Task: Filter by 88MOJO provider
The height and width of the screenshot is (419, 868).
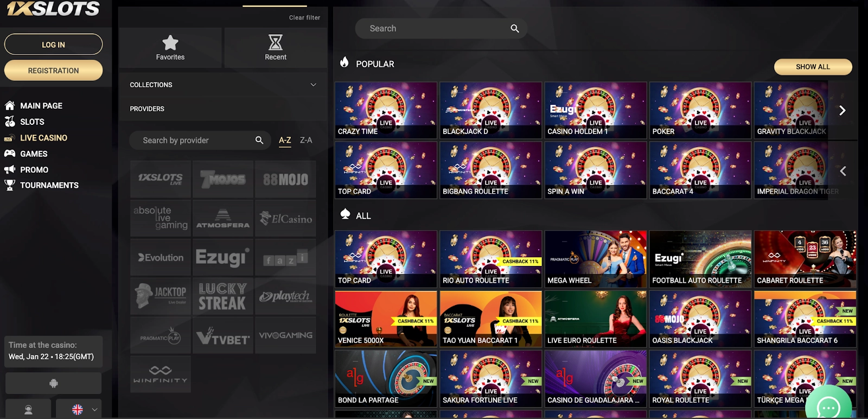Action: click(285, 179)
